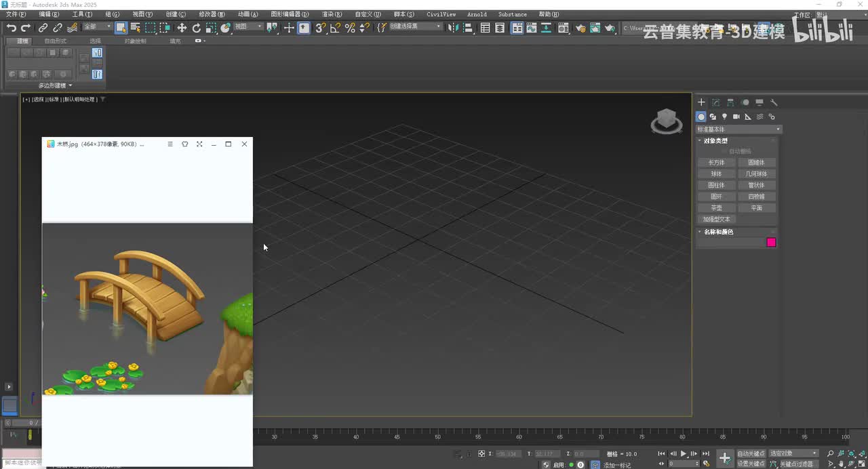Toggle the 3D Snaps button
Screen dimensions: 868x469
(321, 28)
